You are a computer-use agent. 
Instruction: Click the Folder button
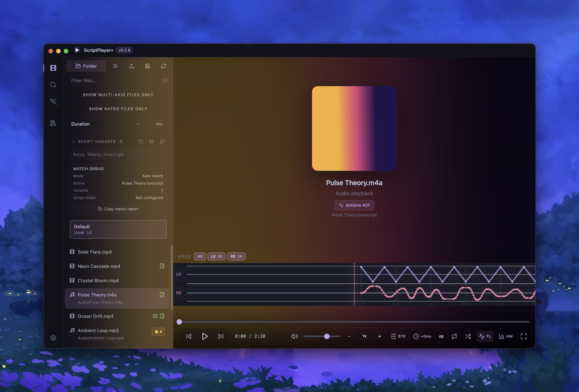click(x=86, y=66)
